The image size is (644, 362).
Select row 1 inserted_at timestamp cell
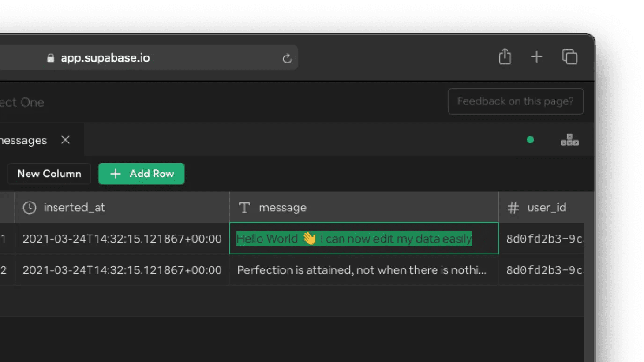click(x=122, y=239)
